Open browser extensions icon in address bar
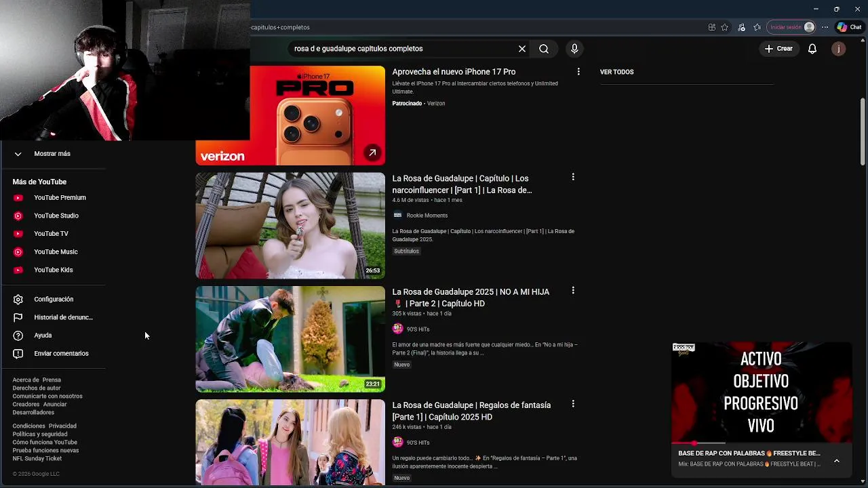 (x=712, y=27)
